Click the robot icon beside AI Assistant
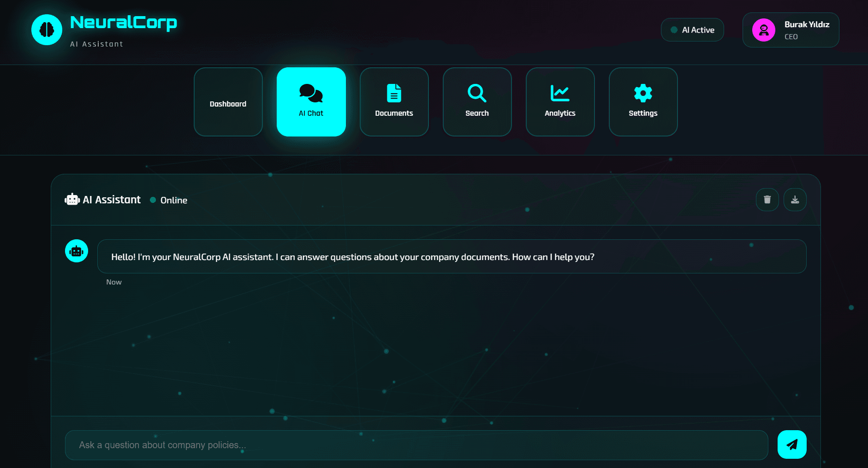Image resolution: width=868 pixels, height=468 pixels. [72, 200]
